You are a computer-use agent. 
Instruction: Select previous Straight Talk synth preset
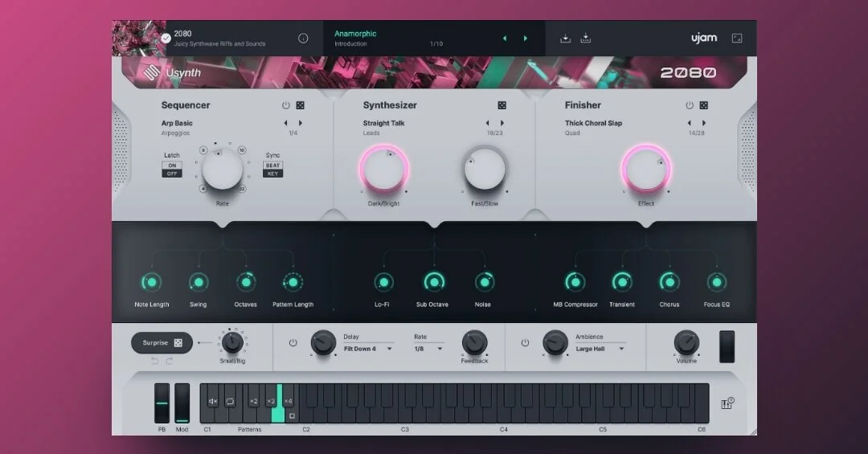487,123
